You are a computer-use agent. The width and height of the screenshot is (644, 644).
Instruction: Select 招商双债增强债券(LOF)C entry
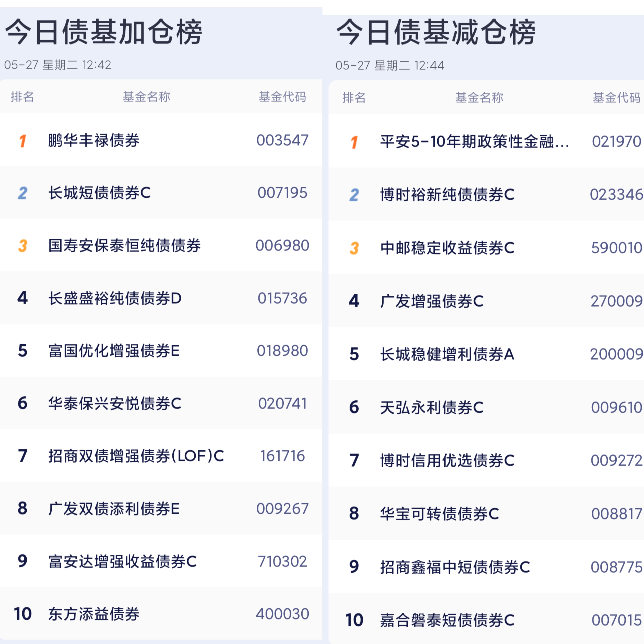(x=136, y=456)
